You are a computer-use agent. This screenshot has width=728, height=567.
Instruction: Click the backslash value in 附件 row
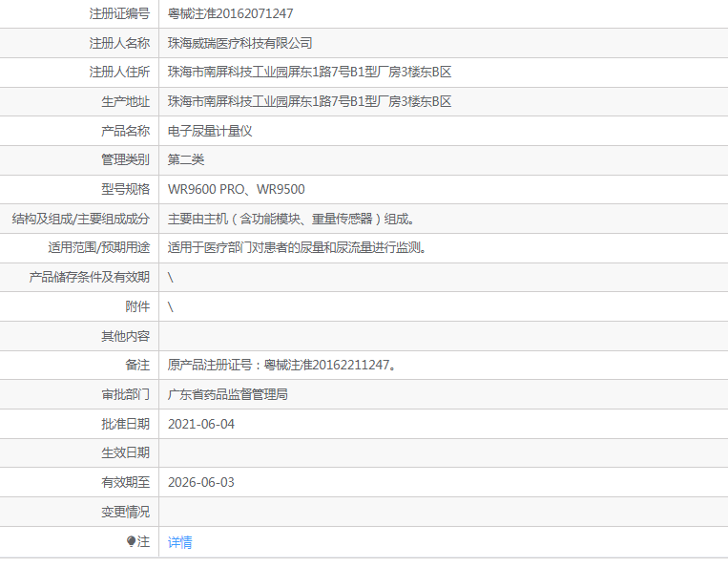[x=171, y=307]
